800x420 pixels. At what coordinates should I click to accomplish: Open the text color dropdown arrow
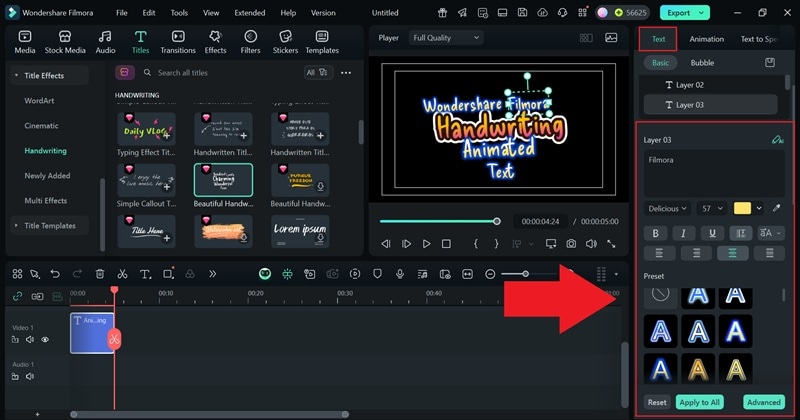click(x=759, y=208)
